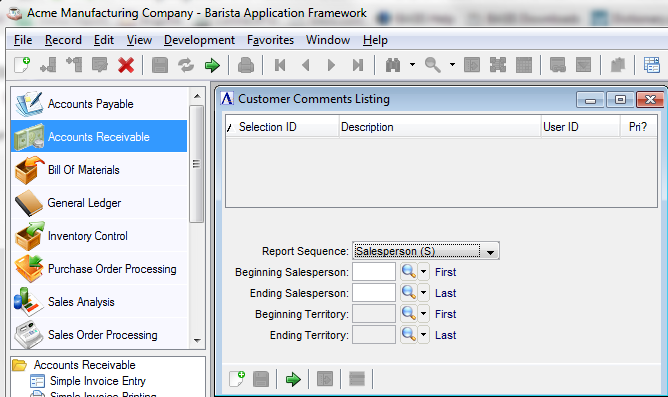This screenshot has height=397, width=668.
Task: Click the Pri? column header
Action: click(x=638, y=127)
